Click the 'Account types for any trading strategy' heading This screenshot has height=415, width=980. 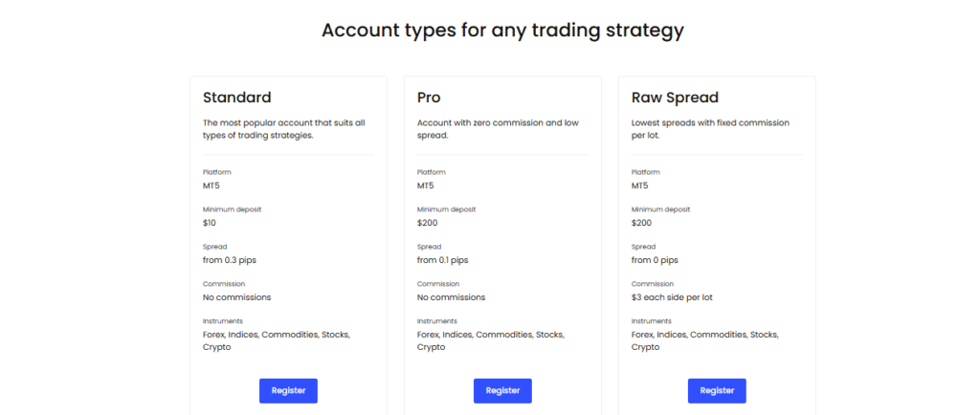pos(502,30)
